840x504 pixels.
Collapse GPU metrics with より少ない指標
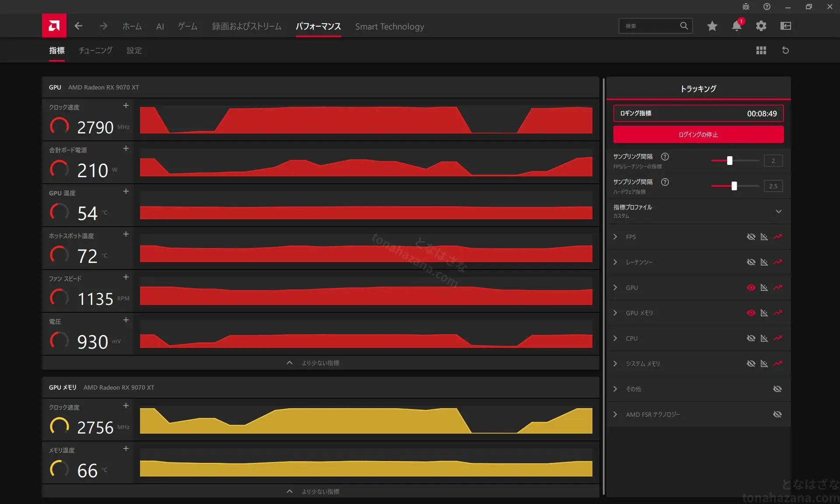320,363
